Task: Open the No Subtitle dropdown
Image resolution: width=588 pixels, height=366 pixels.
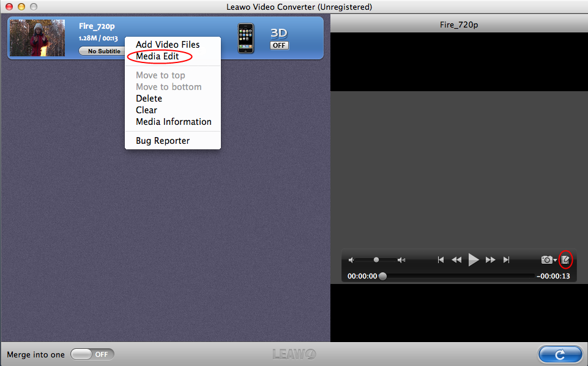Action: (102, 51)
